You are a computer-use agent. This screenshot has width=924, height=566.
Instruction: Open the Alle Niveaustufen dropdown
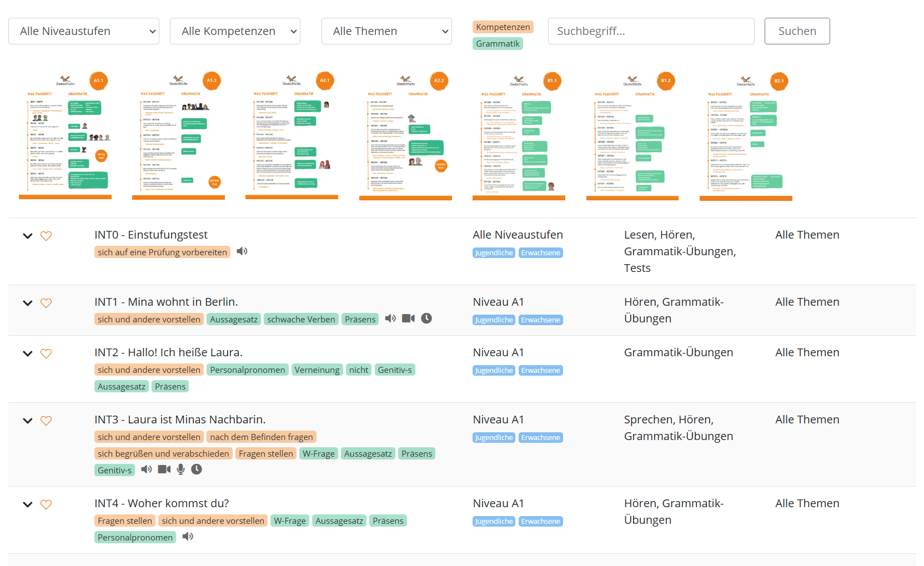tap(84, 31)
